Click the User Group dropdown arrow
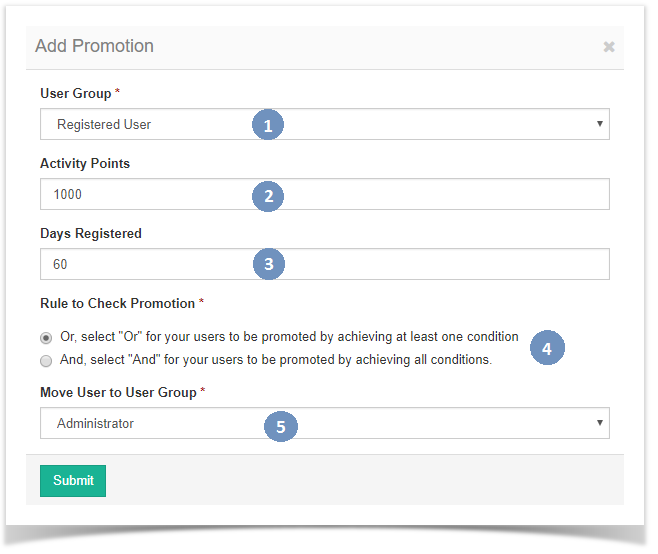 click(x=600, y=124)
